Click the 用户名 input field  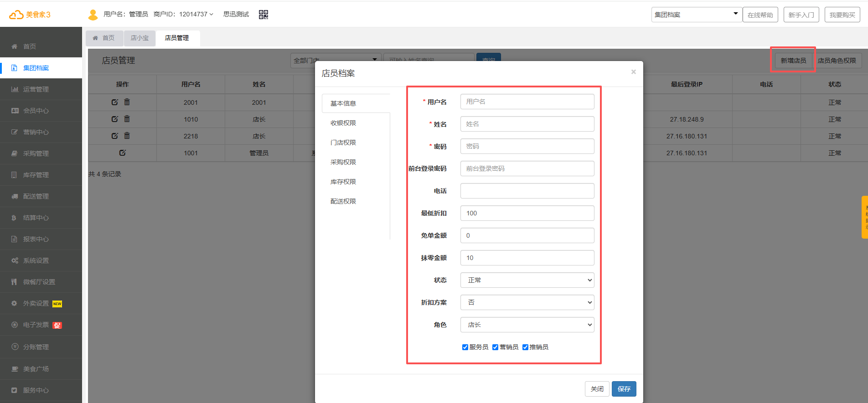point(527,102)
